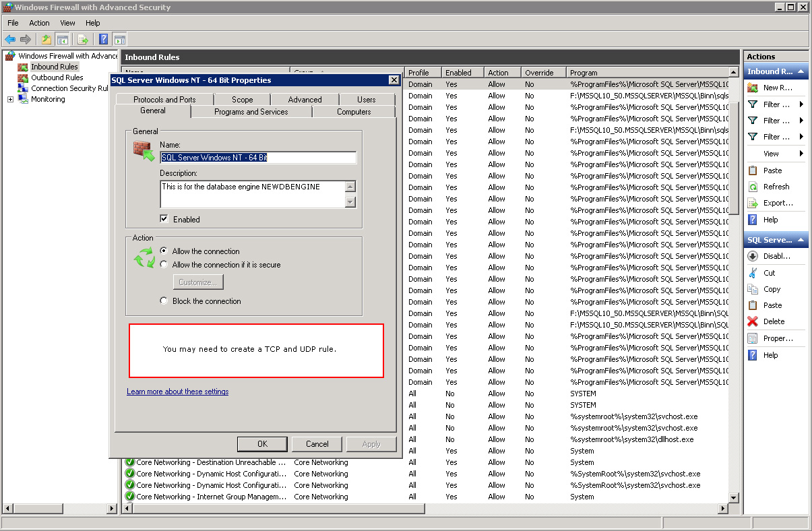Screen dimensions: 812x531
Task: Switch to the Advanced tab
Action: click(305, 100)
